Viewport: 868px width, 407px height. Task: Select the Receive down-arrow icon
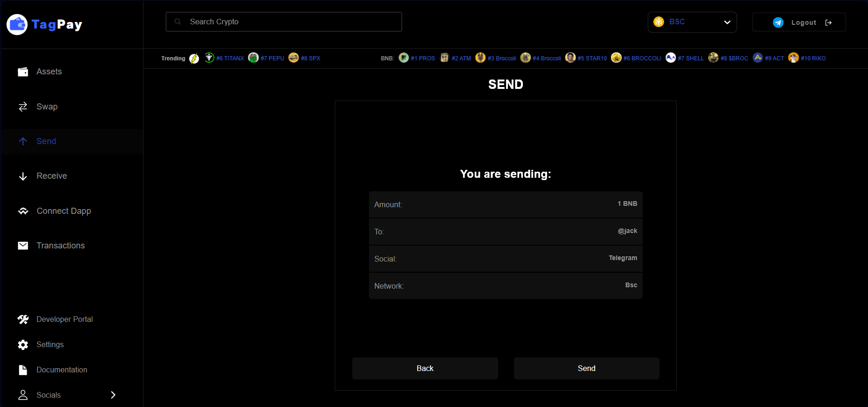[23, 176]
